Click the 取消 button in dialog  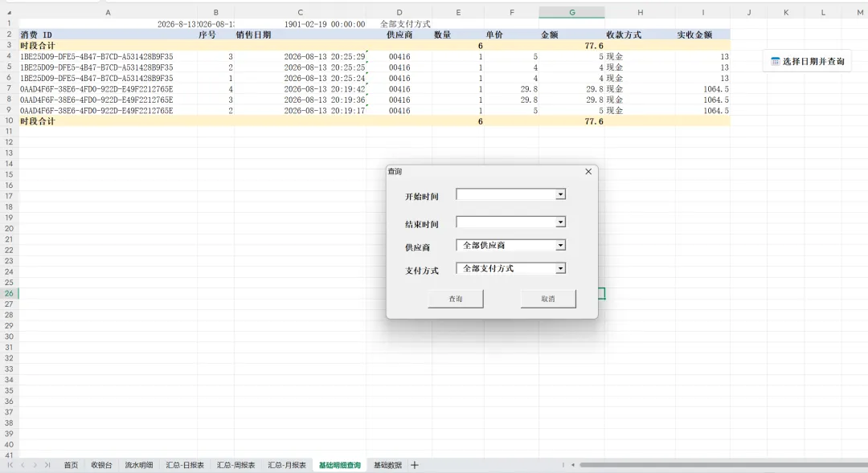(x=548, y=299)
